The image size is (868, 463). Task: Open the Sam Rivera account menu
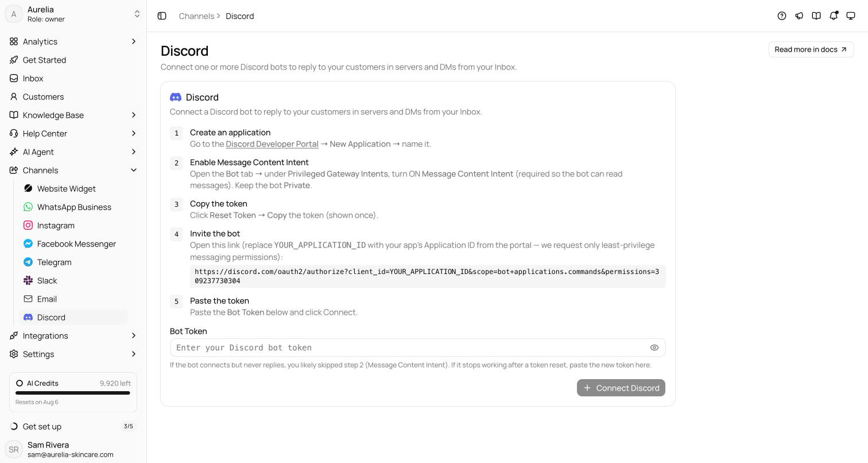pyautogui.click(x=73, y=449)
